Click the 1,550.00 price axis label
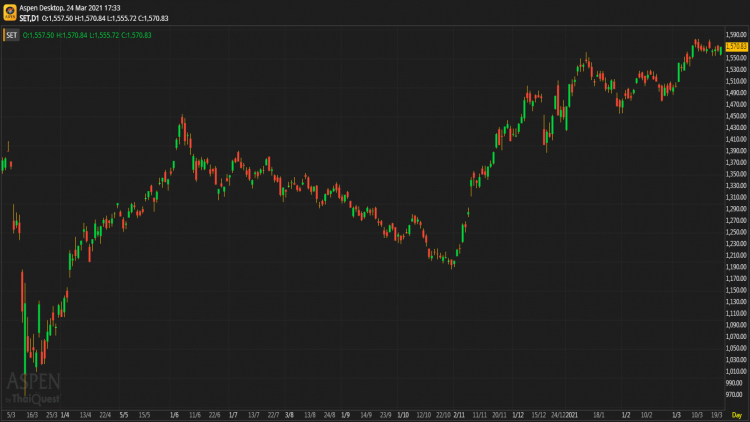This screenshot has width=750, height=422. point(736,58)
